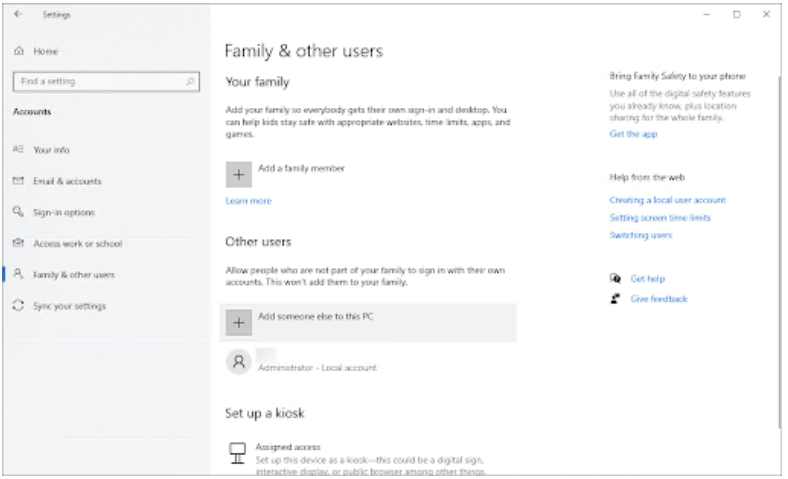Open Sync your settings page
788x479 pixels.
click(x=69, y=306)
